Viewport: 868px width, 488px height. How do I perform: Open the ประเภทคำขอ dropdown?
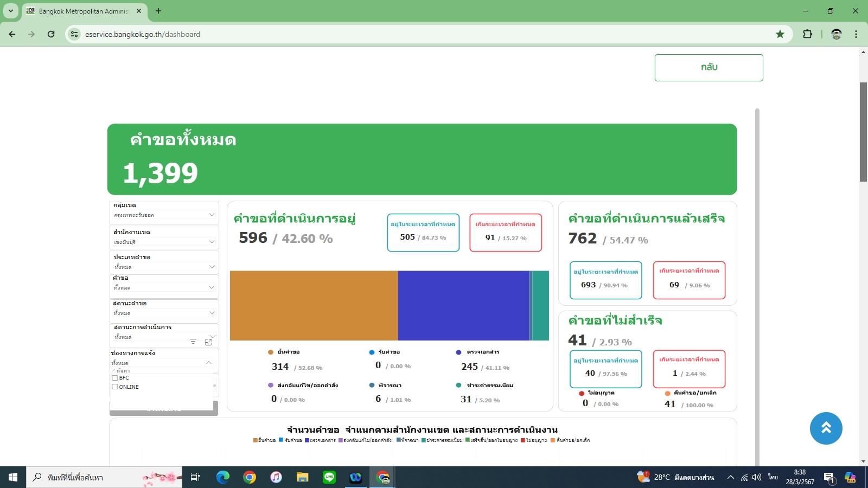212,267
